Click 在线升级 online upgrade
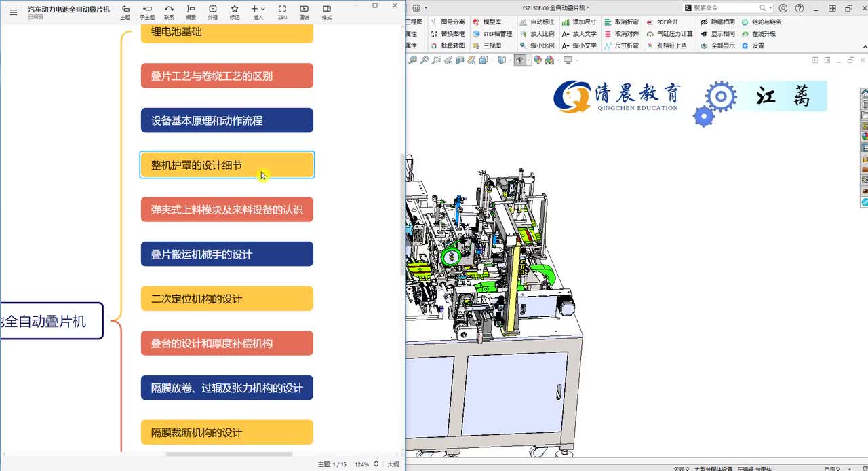The height and width of the screenshot is (471, 868). pos(759,34)
